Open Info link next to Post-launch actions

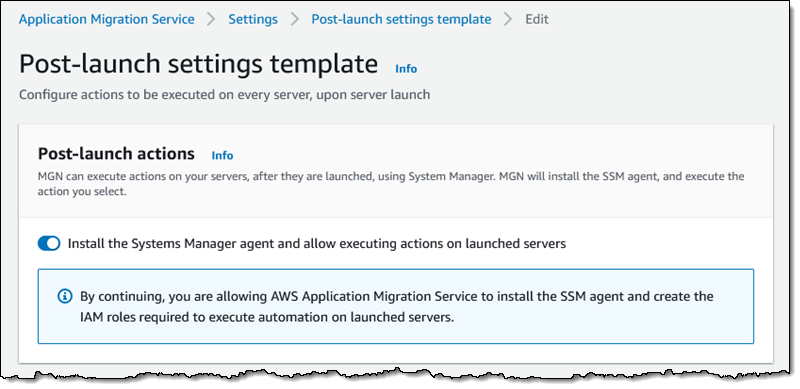(222, 155)
